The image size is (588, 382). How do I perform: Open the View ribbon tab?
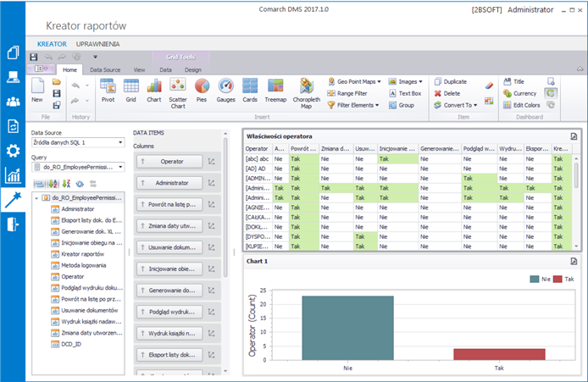pyautogui.click(x=139, y=69)
